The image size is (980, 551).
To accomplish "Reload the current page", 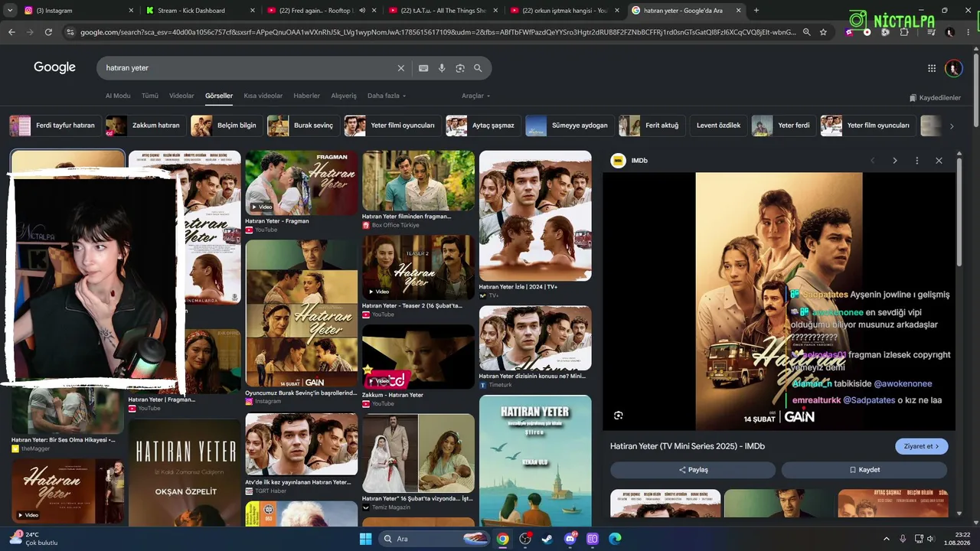I will [48, 32].
